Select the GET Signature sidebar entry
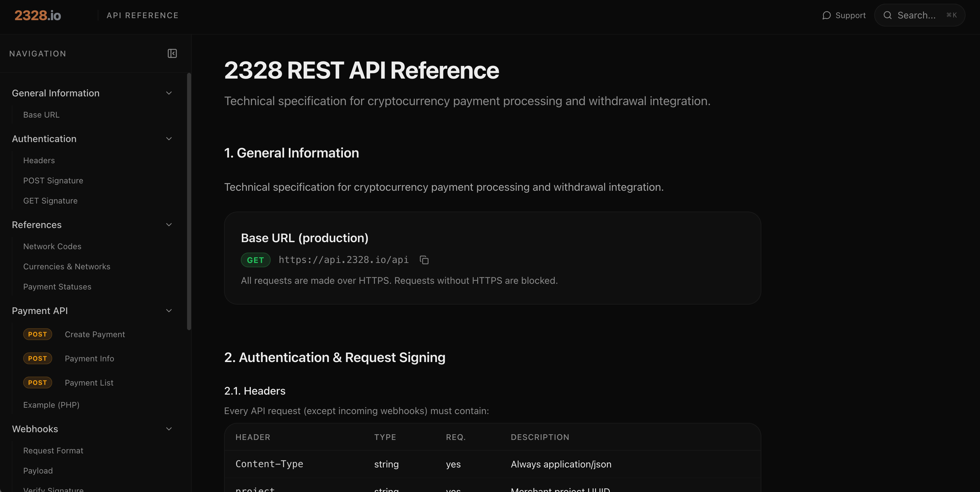Image resolution: width=980 pixels, height=492 pixels. pyautogui.click(x=50, y=200)
